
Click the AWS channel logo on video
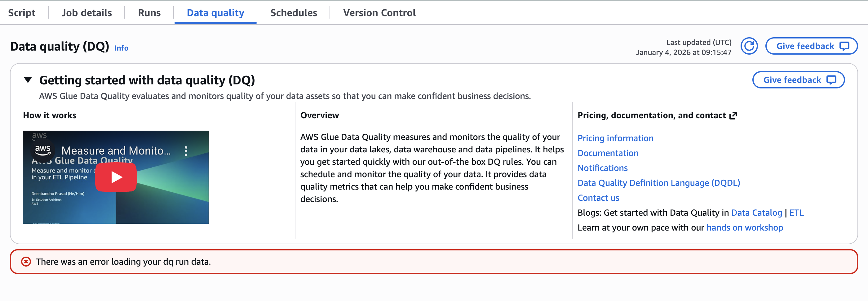pyautogui.click(x=43, y=150)
